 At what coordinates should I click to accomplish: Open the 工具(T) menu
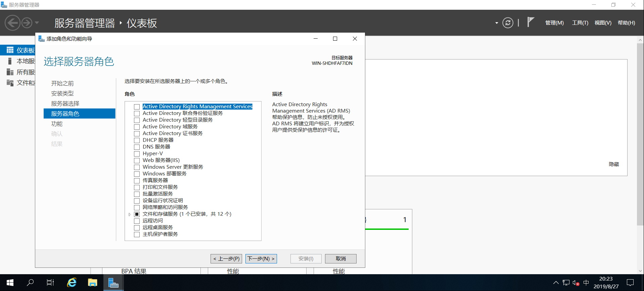coord(580,23)
